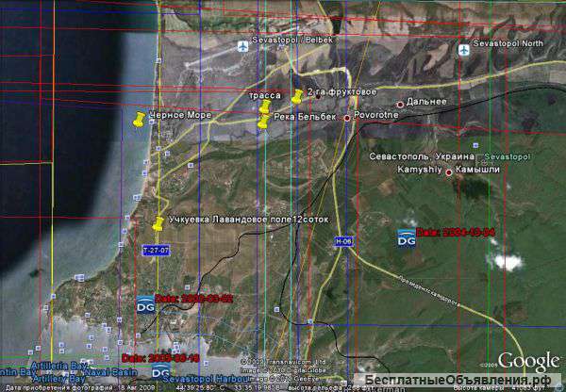Viewport: 566px width, 392px height.
Task: Click the 2 га фруктовое pushpin
Action: 297,95
